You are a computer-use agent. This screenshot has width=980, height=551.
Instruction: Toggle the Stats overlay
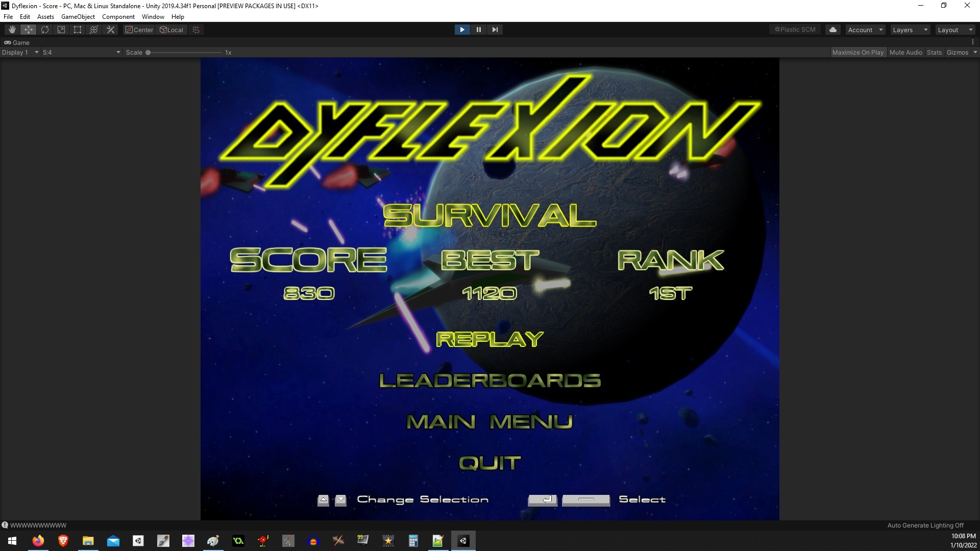(934, 52)
